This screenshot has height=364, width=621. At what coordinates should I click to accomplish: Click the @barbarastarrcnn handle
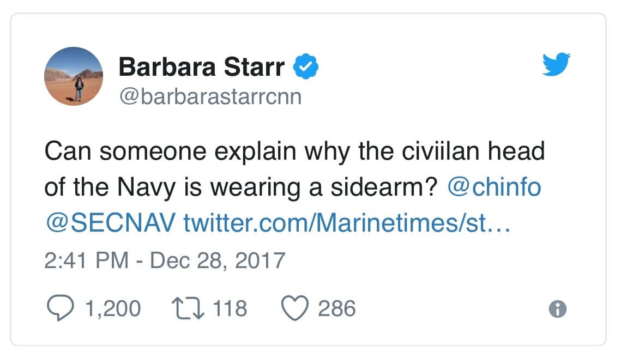pyautogui.click(x=210, y=96)
